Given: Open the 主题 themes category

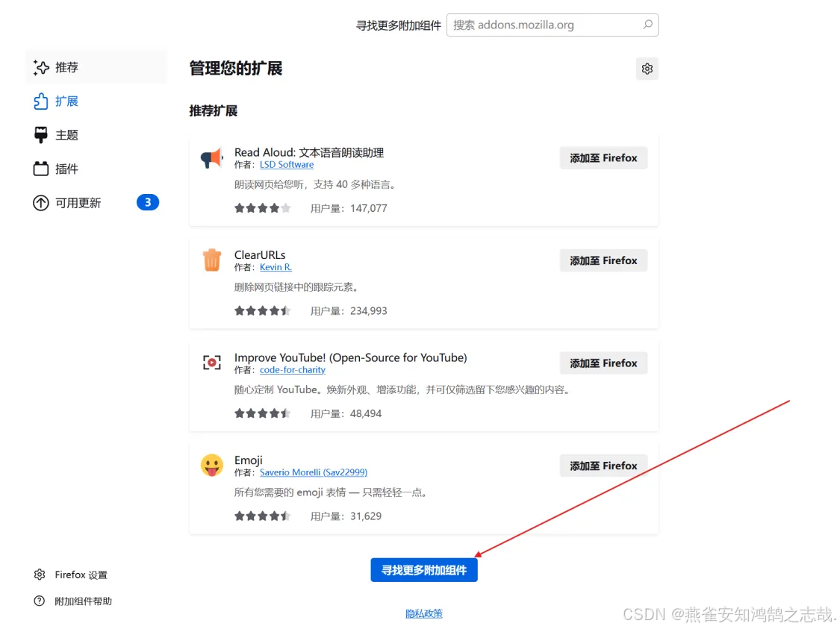Looking at the screenshot, I should click(96, 135).
